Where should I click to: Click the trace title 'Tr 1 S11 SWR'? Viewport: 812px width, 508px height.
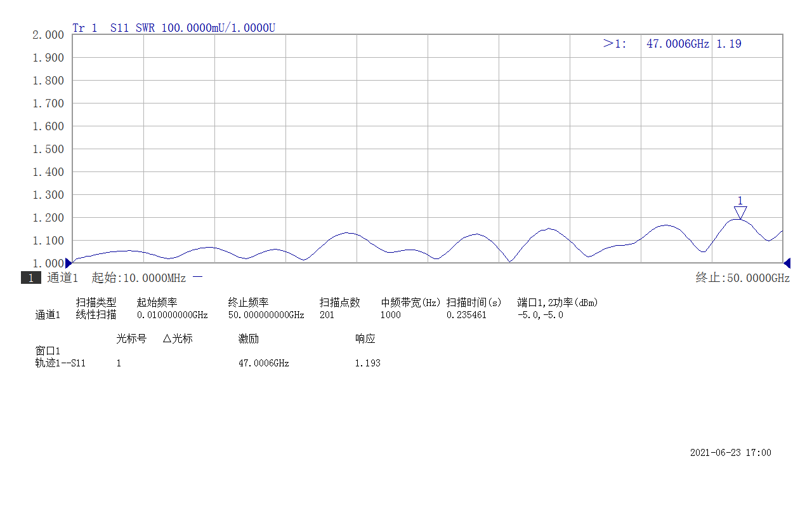coord(113,28)
